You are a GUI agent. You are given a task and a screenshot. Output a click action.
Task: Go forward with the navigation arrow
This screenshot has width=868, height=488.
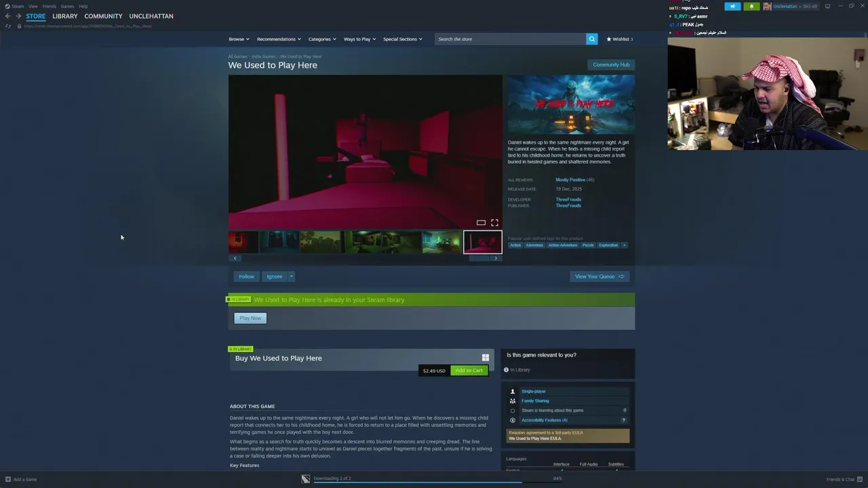coord(18,16)
